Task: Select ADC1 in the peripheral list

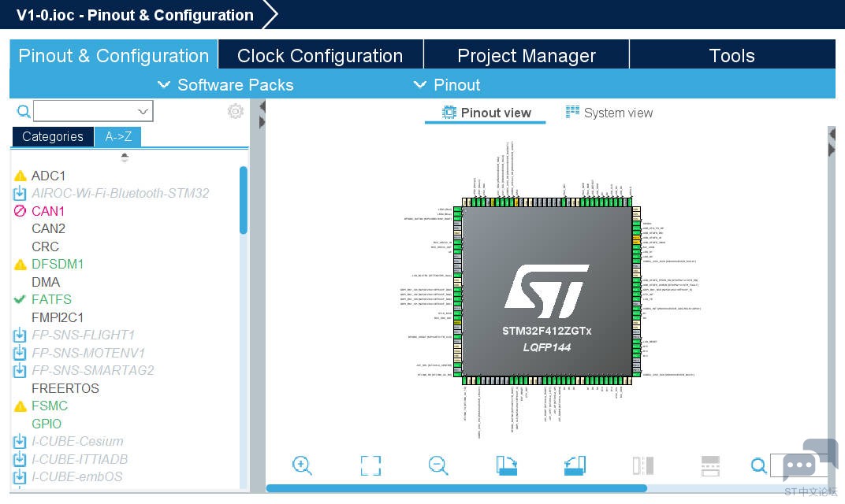Action: (x=49, y=176)
